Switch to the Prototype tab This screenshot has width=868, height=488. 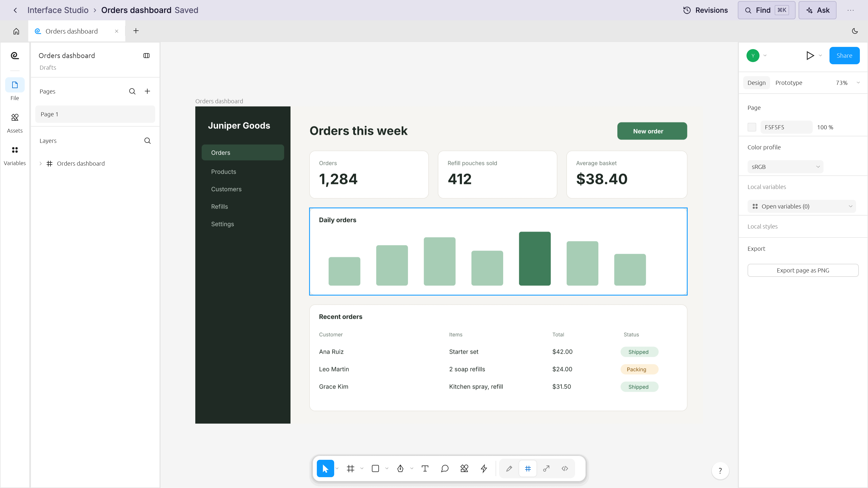[x=789, y=82]
